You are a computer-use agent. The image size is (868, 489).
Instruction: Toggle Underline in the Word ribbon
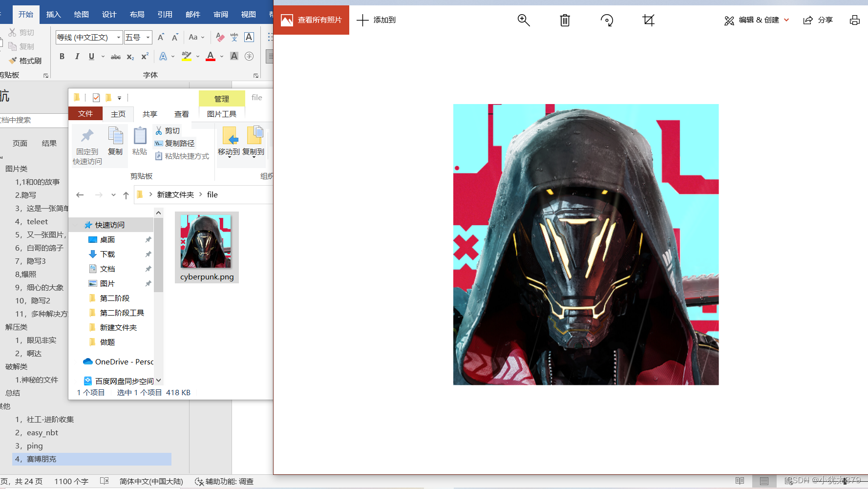[x=91, y=57]
